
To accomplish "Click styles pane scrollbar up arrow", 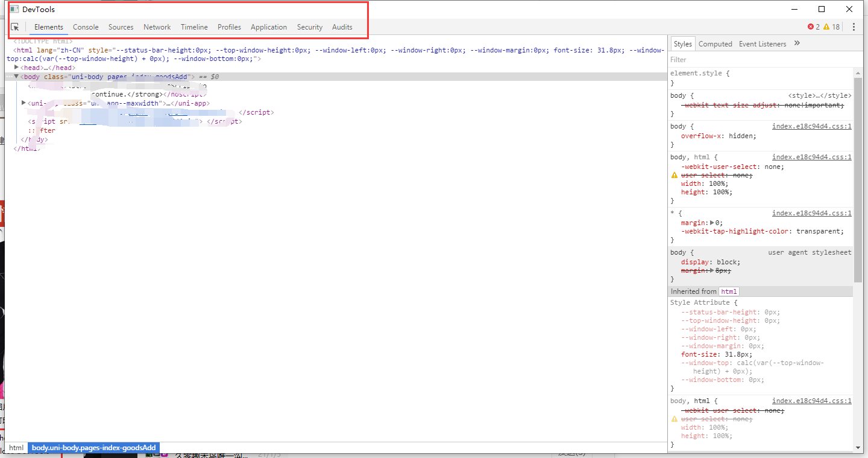I will pos(858,72).
